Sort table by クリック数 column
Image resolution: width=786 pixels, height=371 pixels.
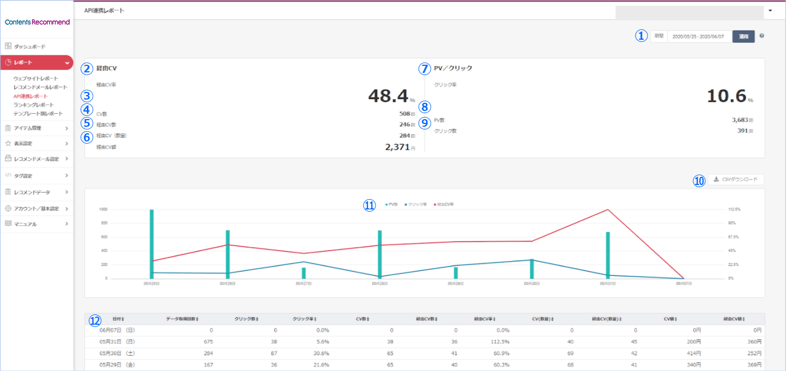pos(246,318)
